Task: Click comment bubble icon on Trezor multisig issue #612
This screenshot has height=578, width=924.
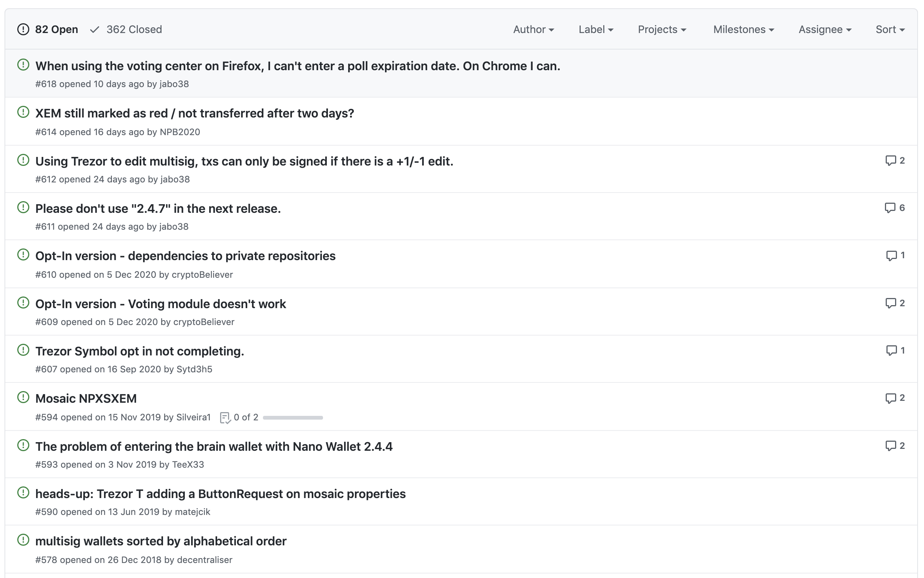Action: (890, 161)
